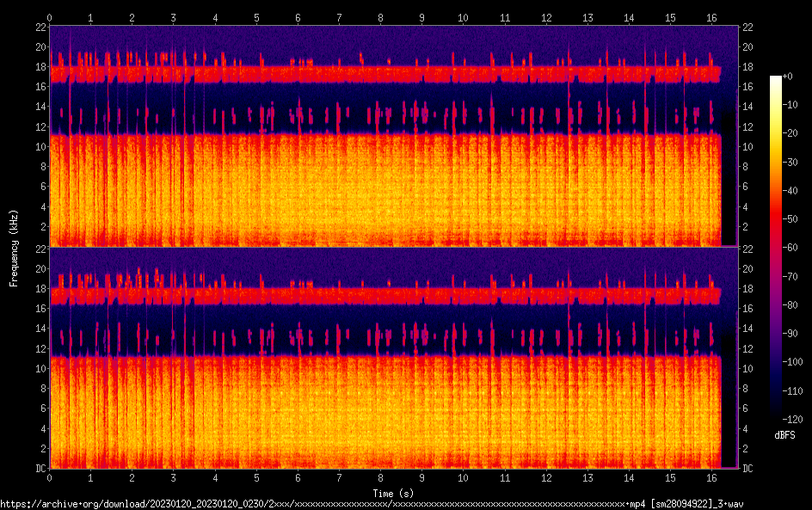Click the DC label at bottom-right of axis
Image resolution: width=812 pixels, height=510 pixels.
pyautogui.click(x=748, y=469)
